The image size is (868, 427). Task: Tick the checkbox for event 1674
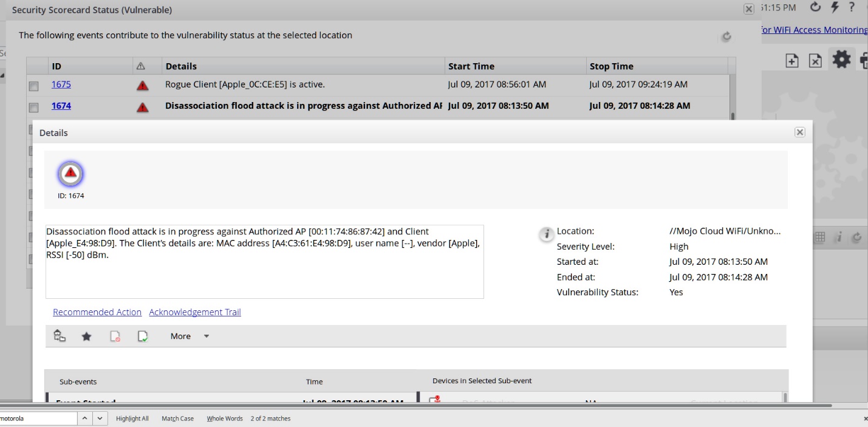[x=34, y=108]
